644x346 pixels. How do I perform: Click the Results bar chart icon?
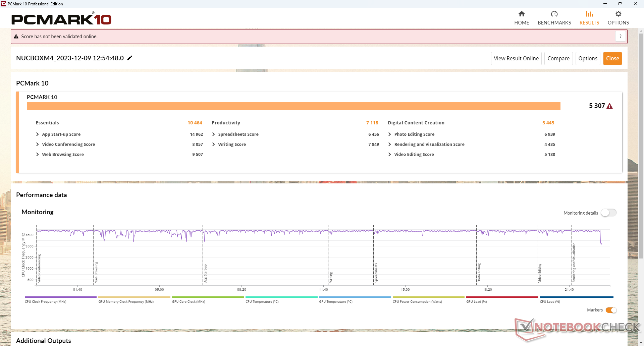pyautogui.click(x=589, y=14)
